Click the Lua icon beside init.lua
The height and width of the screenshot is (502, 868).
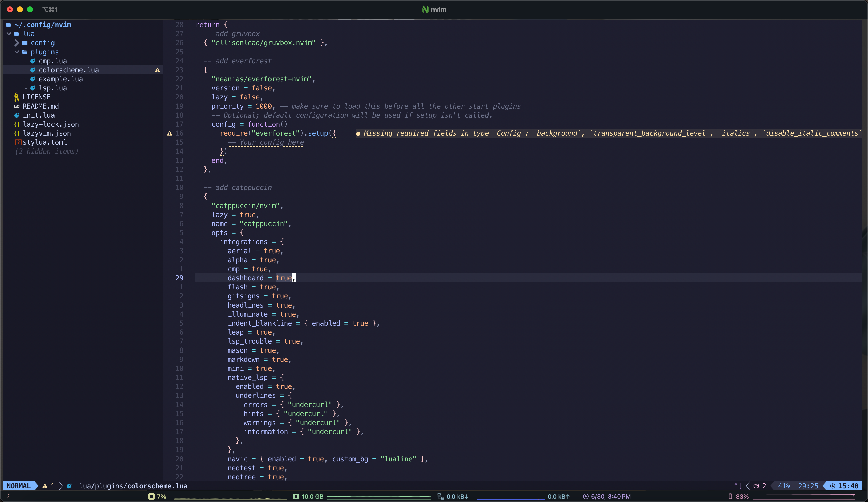coord(17,115)
